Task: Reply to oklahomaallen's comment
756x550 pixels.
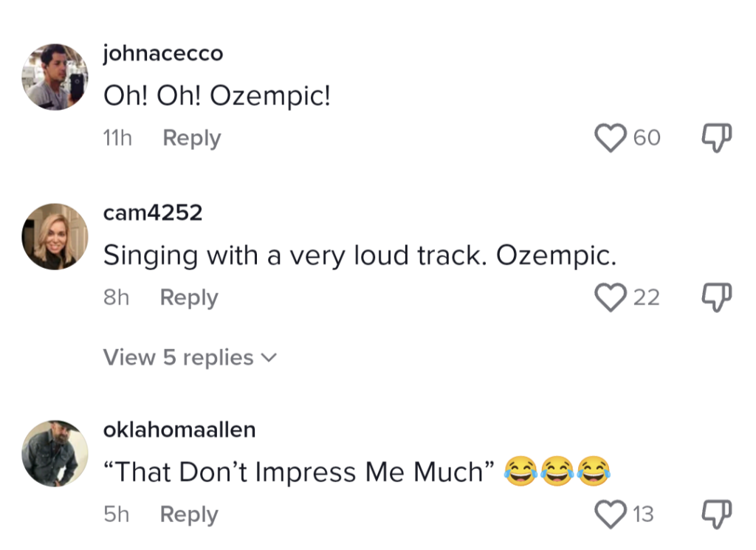Action: [189, 515]
